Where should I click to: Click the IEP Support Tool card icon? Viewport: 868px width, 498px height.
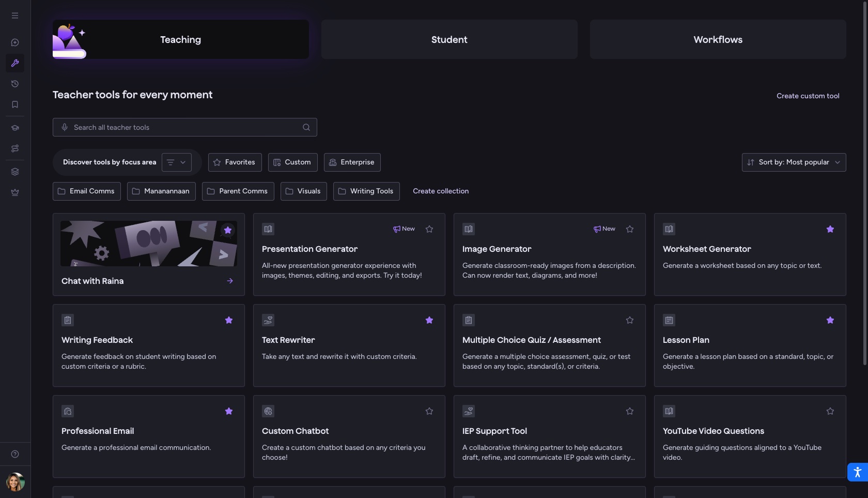(469, 411)
